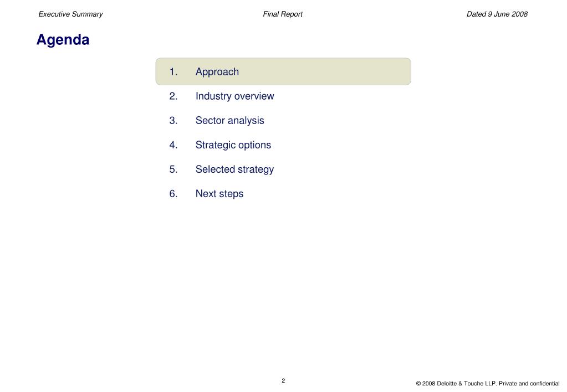
Task: Select the Strategic options agenda entry
Action: (x=233, y=145)
